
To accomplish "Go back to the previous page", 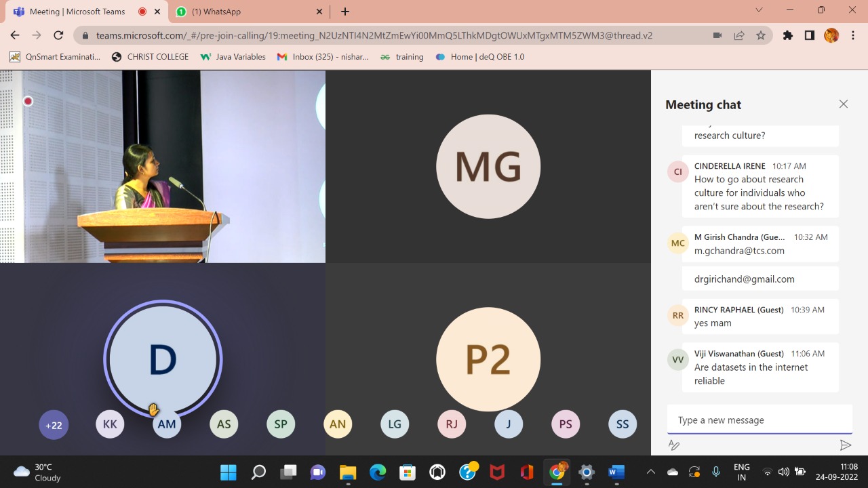I will tap(15, 35).
